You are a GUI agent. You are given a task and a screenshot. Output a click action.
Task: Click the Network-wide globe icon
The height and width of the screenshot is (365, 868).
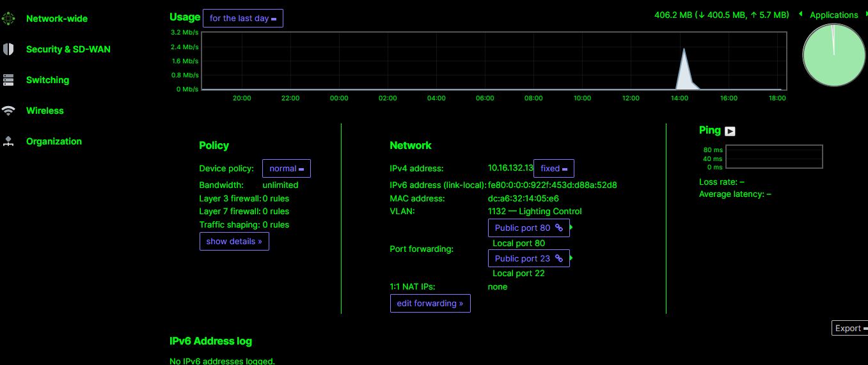tap(8, 19)
